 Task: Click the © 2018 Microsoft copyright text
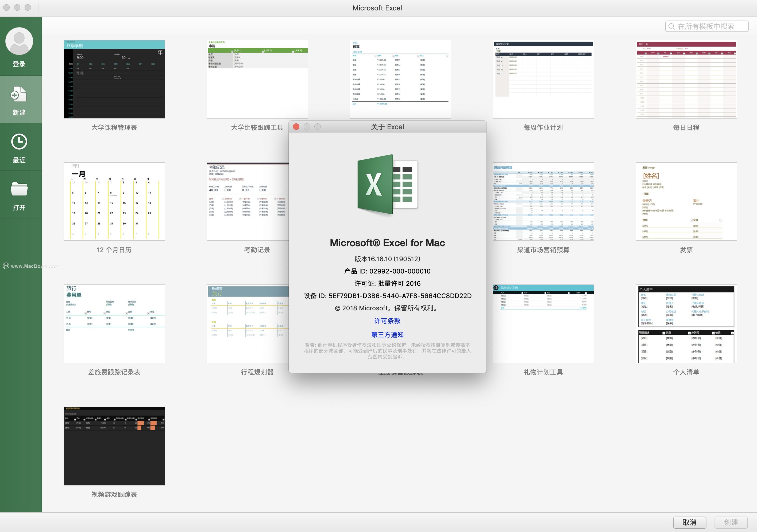click(387, 308)
